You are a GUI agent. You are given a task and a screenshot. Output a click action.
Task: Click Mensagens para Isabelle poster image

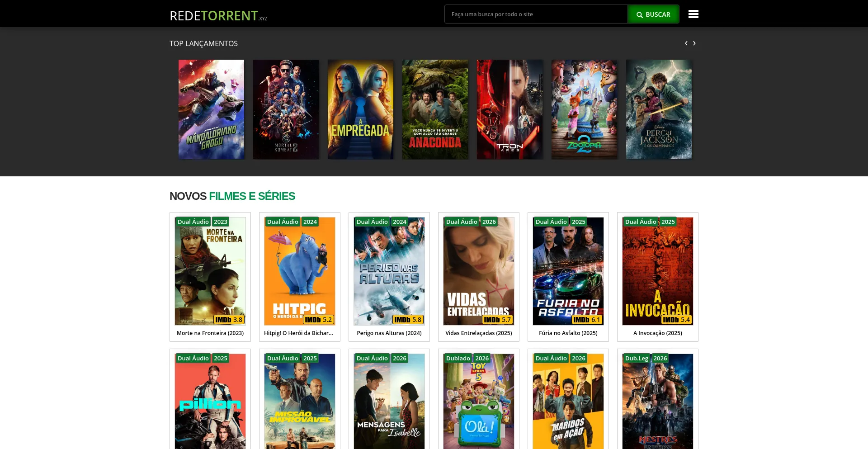pos(389,402)
